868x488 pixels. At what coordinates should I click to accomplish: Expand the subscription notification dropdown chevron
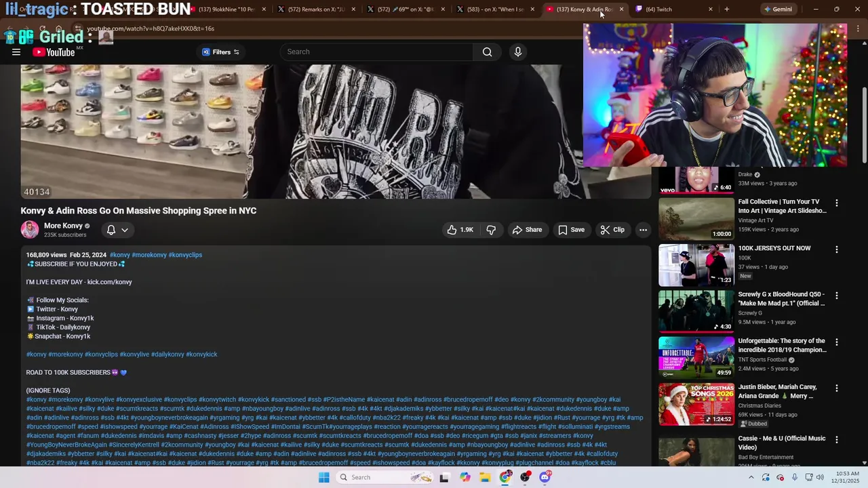tap(125, 230)
